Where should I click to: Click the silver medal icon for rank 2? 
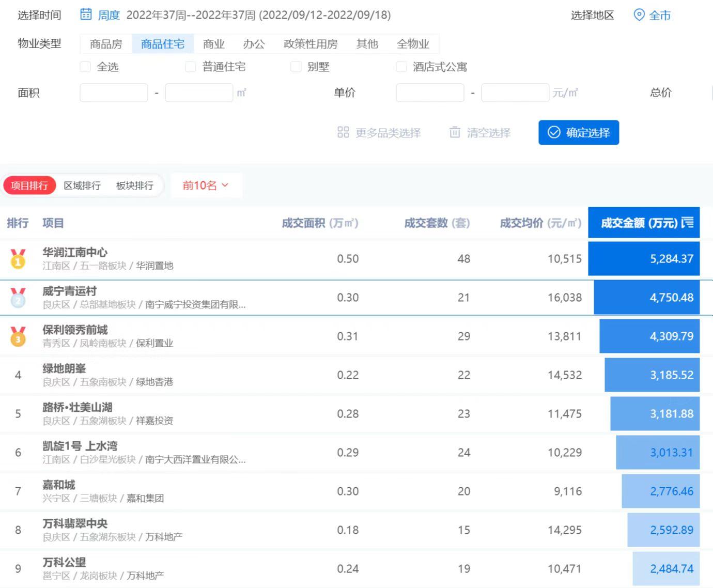(x=18, y=298)
